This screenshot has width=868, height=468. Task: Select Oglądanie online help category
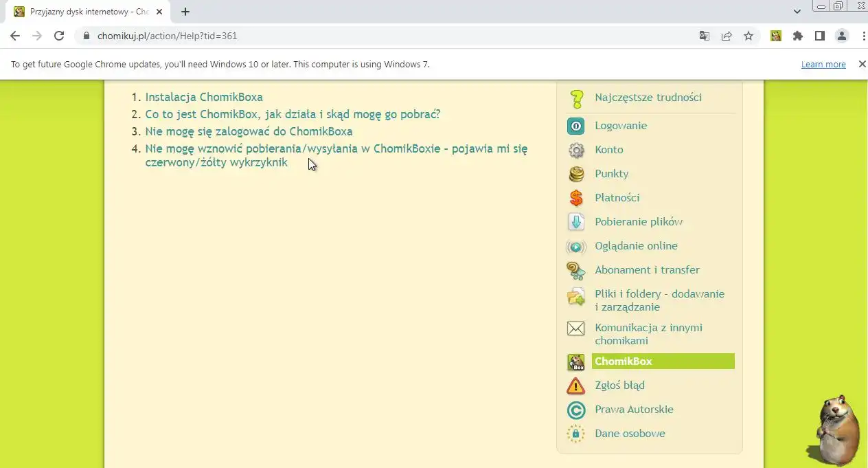636,246
